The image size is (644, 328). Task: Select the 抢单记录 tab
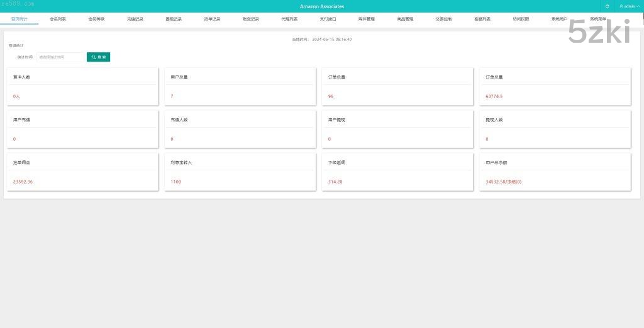(x=213, y=19)
